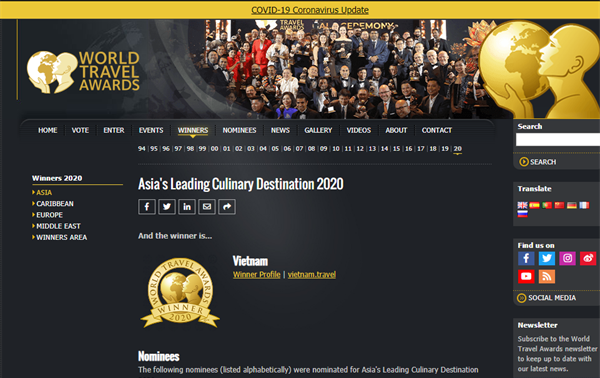Share page on Twitter share button
The width and height of the screenshot is (600, 378).
(x=167, y=207)
